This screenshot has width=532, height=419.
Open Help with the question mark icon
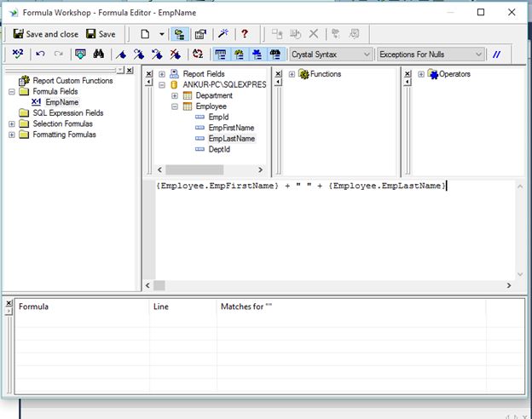click(x=245, y=34)
